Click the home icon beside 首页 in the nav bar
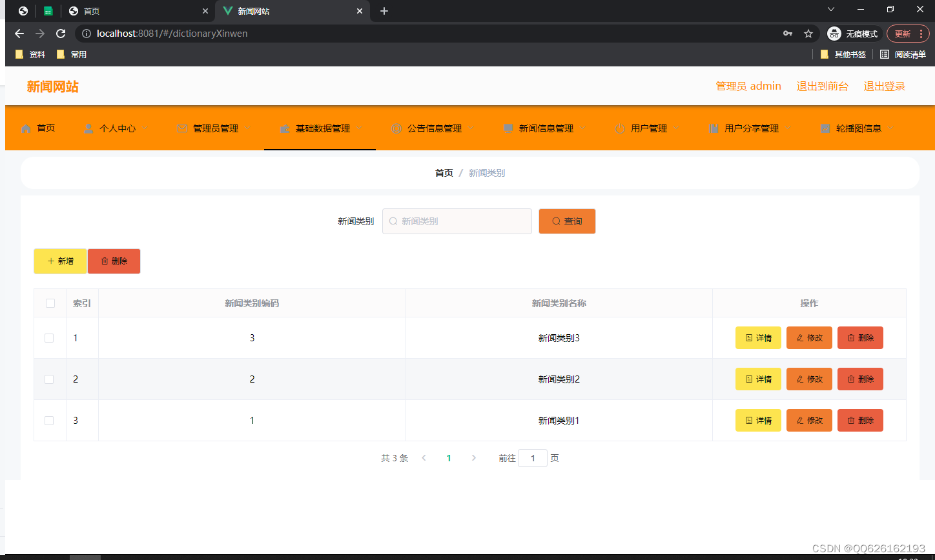This screenshot has width=935, height=560. click(x=26, y=128)
